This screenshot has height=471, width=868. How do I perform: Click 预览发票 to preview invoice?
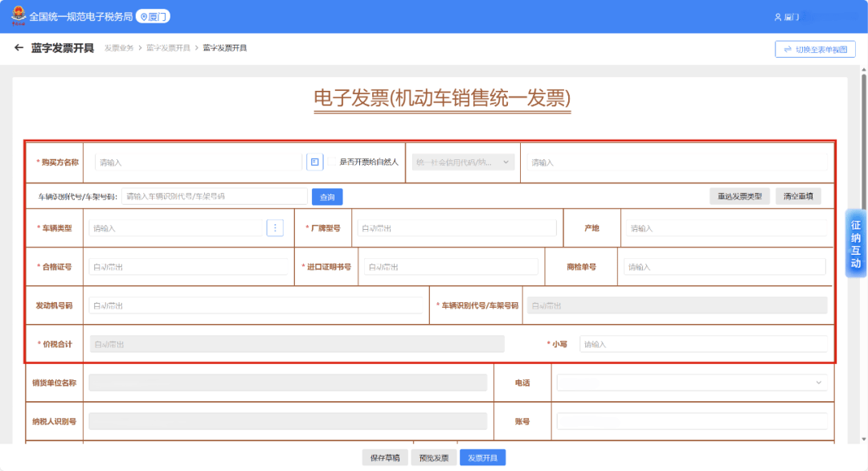tap(434, 458)
